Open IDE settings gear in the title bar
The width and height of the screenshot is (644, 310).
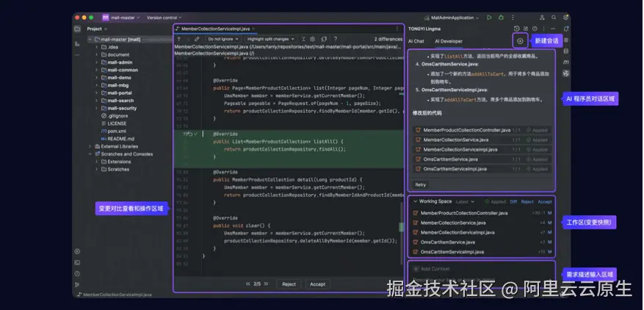(x=566, y=18)
